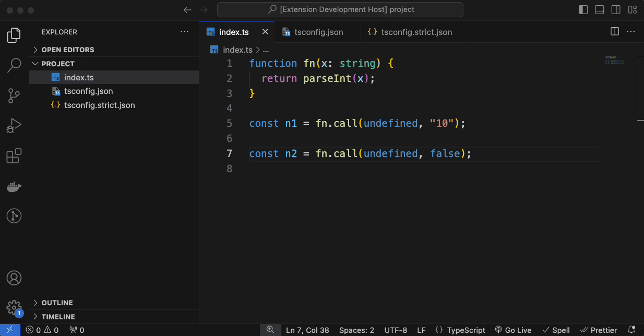Click the "10" string on line 5

click(x=442, y=124)
